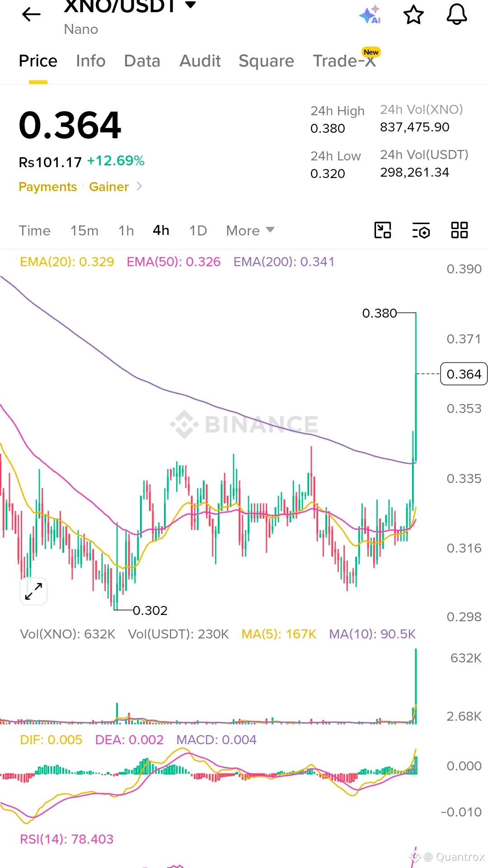
Task: Tap the back arrow icon
Action: pyautogui.click(x=31, y=14)
